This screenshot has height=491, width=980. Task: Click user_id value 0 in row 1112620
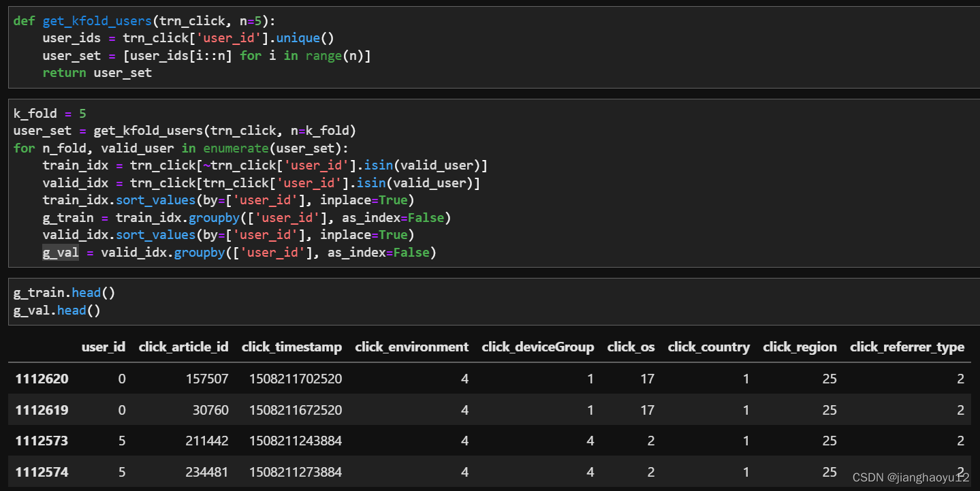(122, 379)
